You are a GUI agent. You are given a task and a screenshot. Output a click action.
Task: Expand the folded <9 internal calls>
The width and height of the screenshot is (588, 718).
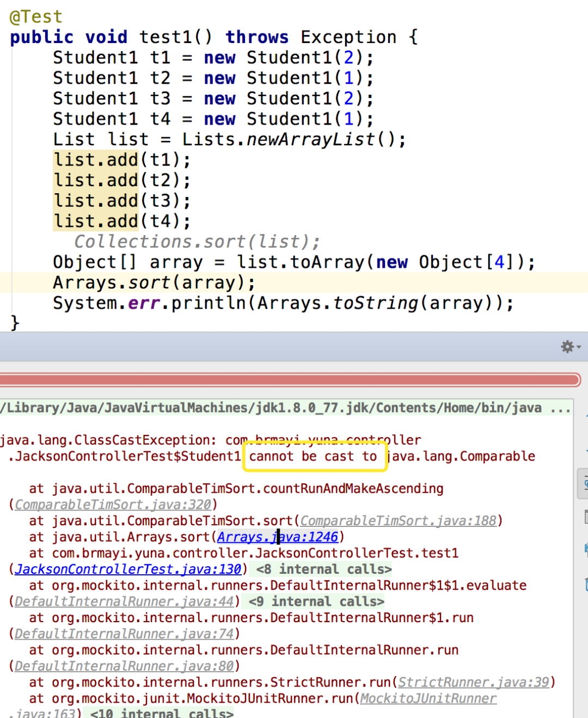click(x=316, y=602)
